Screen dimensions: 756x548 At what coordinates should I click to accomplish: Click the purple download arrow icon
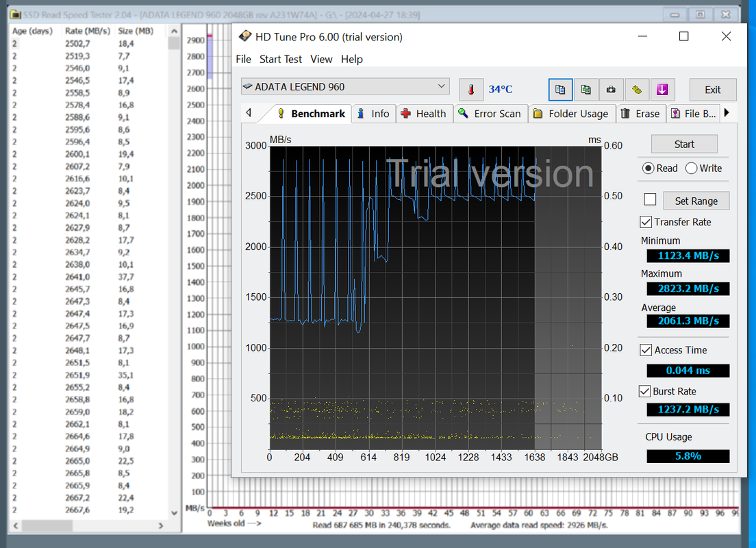[x=662, y=89]
